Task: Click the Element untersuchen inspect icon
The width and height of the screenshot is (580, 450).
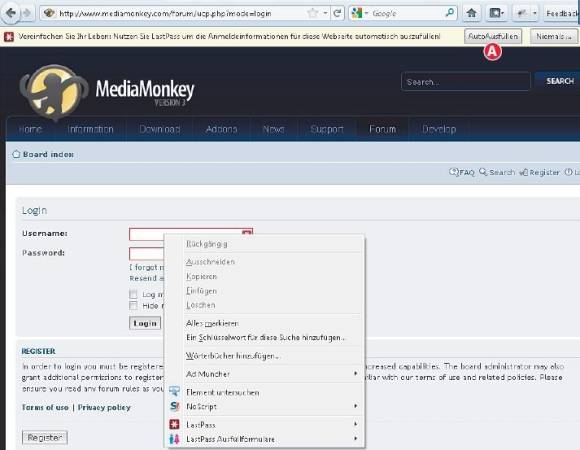Action: (x=174, y=391)
